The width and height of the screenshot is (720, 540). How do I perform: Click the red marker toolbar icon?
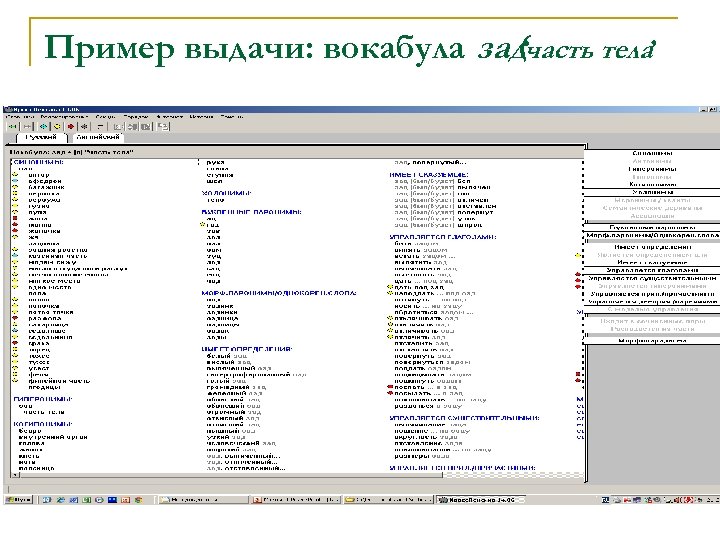click(70, 126)
